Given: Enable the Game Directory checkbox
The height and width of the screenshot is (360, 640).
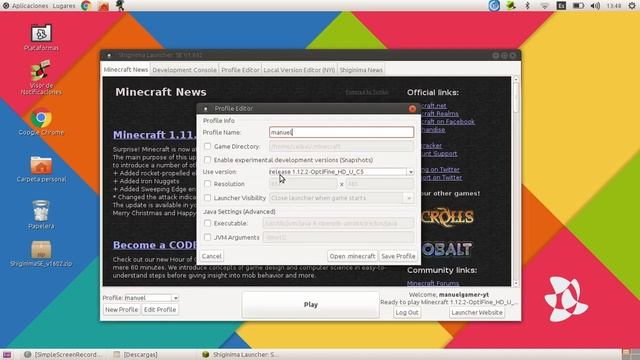Looking at the screenshot, I should (207, 146).
